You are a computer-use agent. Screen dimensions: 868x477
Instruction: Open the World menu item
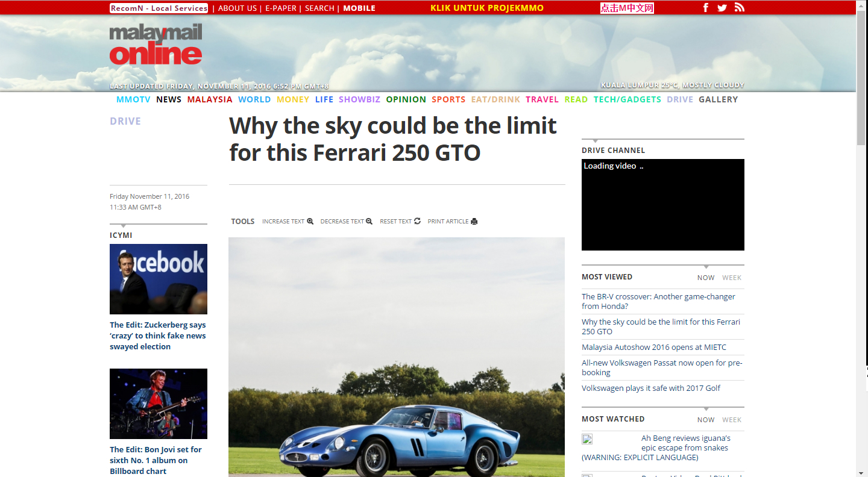pos(254,99)
